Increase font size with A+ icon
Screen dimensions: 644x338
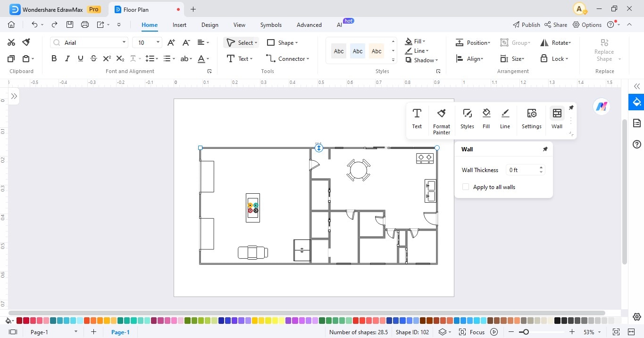tap(171, 42)
